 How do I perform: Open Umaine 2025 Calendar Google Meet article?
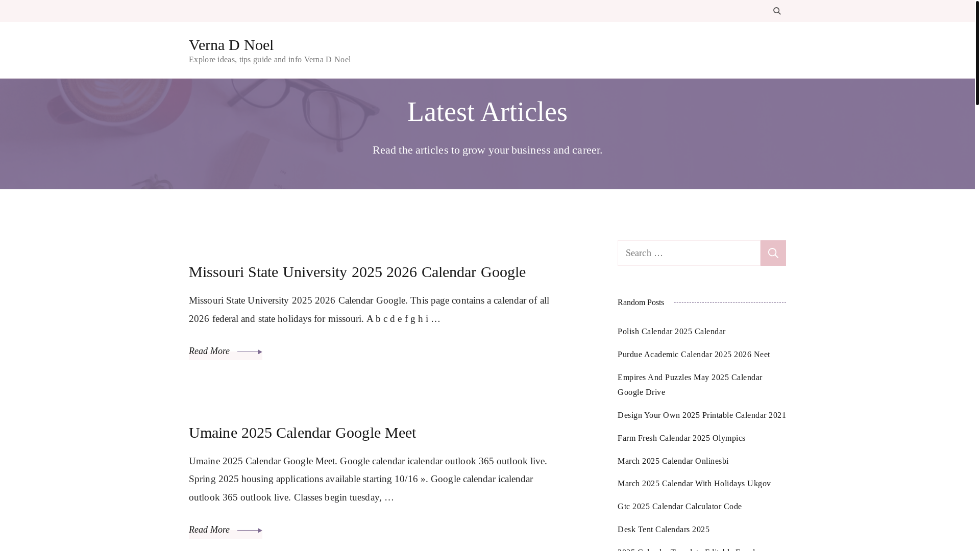point(302,433)
